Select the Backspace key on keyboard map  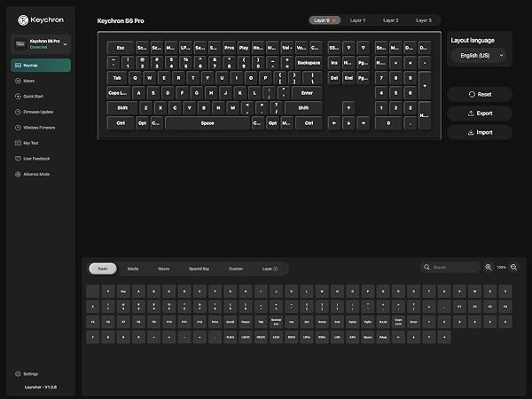tap(309, 63)
